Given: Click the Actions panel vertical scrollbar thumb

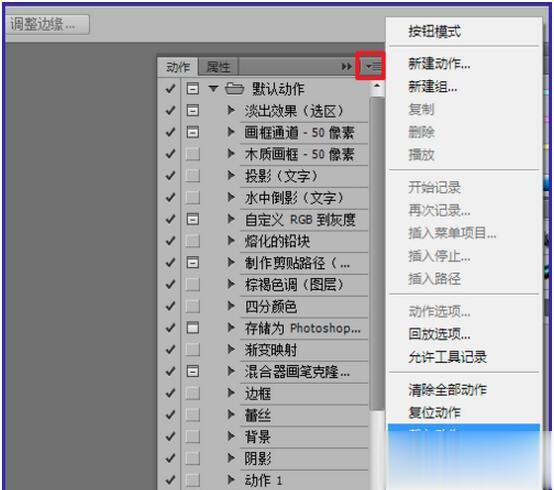Looking at the screenshot, I should [x=377, y=253].
